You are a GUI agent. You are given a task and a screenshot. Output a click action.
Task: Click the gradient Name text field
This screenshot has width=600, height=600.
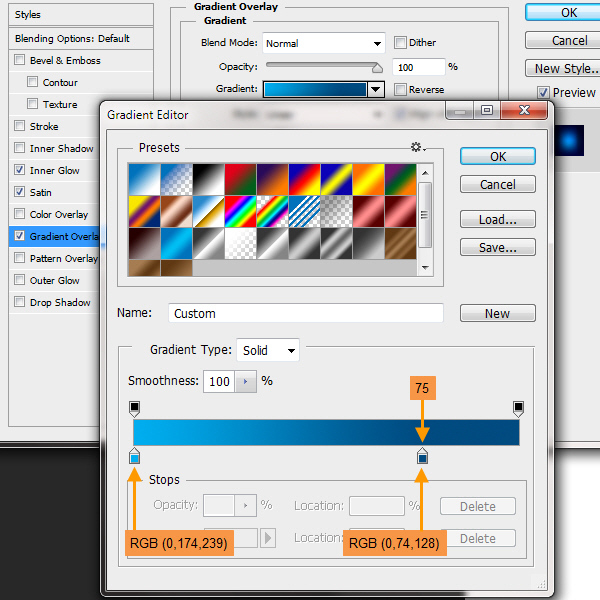tap(305, 313)
